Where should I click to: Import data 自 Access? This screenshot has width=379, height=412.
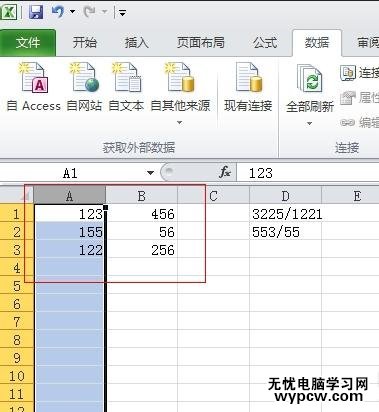pyautogui.click(x=34, y=87)
